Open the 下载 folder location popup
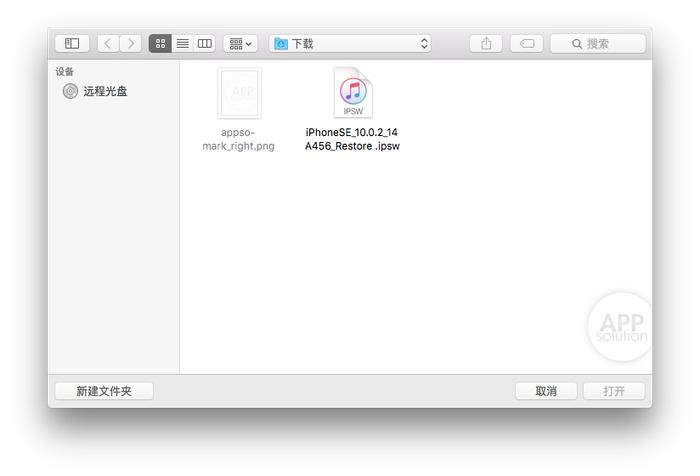The width and height of the screenshot is (700, 476). [350, 43]
